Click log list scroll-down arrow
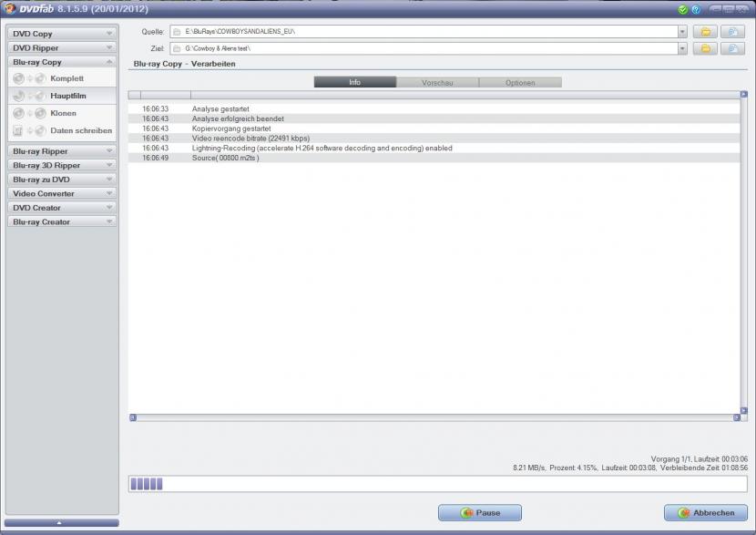 744,410
